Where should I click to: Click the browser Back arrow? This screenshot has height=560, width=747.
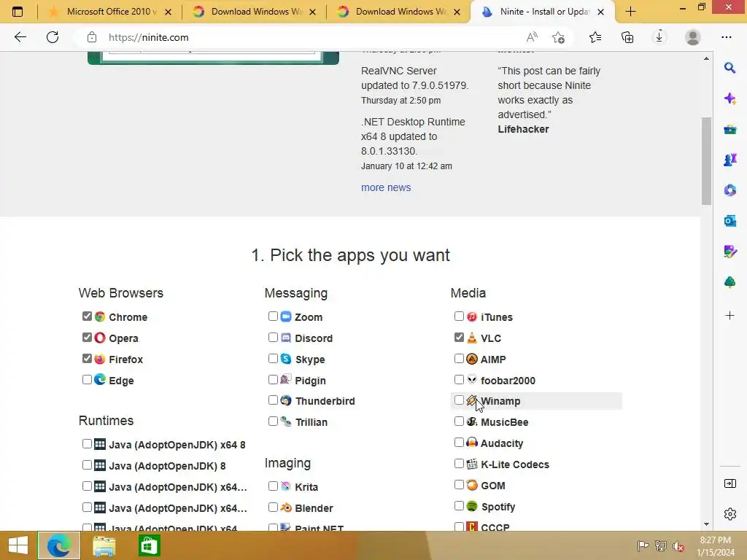[20, 37]
